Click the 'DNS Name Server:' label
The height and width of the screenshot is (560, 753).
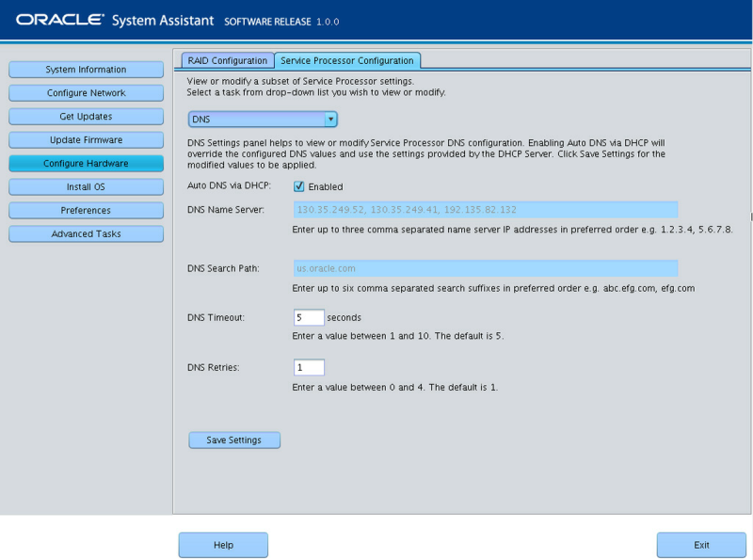226,209
